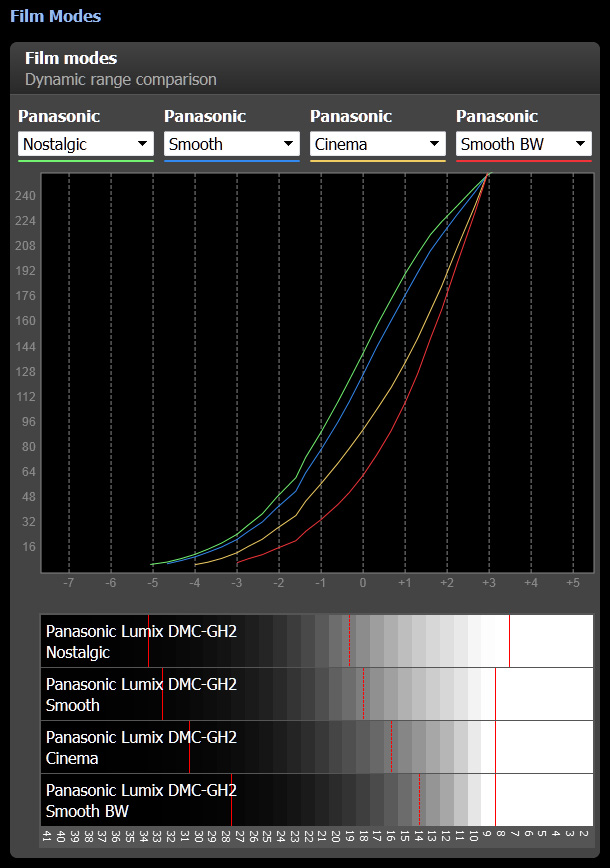Click the 192 value on y-axis
This screenshot has height=868, width=610.
(x=25, y=271)
